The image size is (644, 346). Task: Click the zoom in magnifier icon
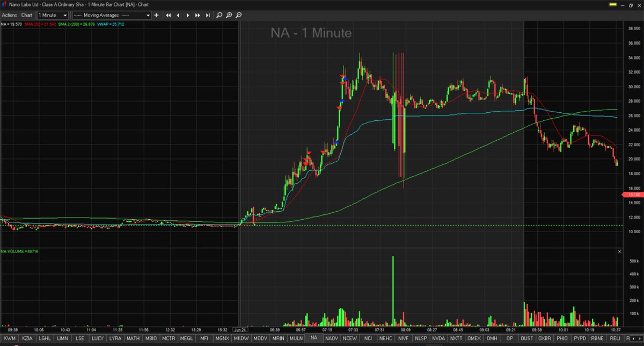[230, 16]
